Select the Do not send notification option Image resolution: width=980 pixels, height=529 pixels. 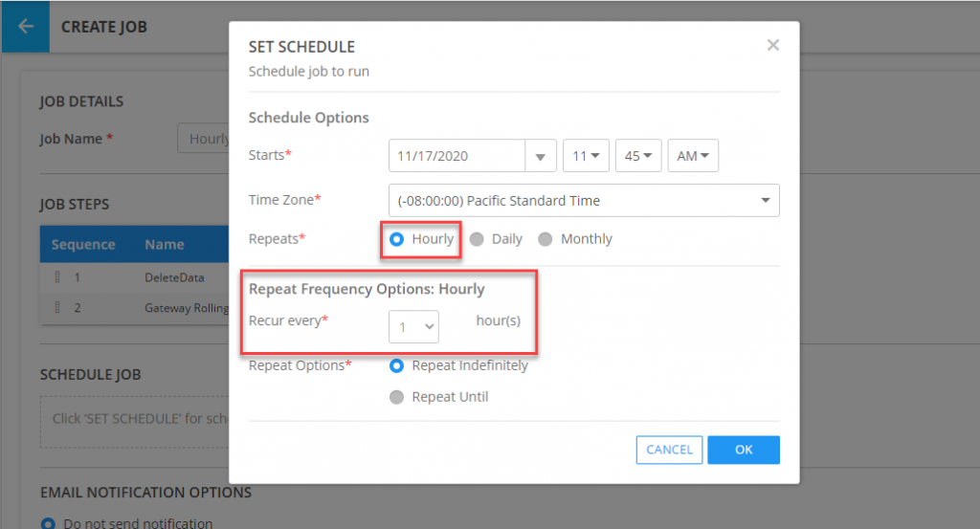pos(48,523)
